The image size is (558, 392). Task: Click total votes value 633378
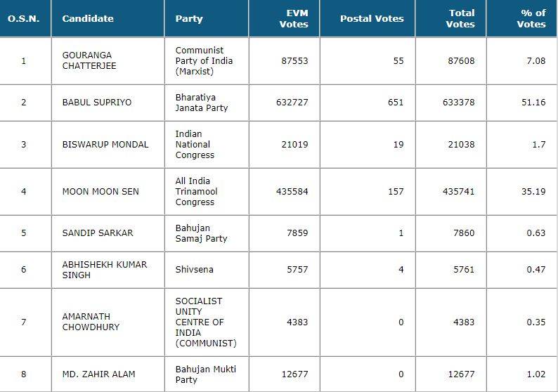click(x=462, y=103)
